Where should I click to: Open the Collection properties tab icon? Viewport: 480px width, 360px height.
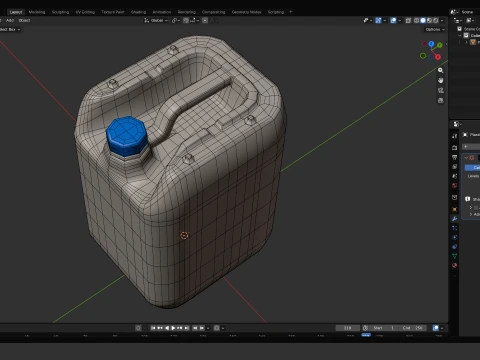[455, 197]
